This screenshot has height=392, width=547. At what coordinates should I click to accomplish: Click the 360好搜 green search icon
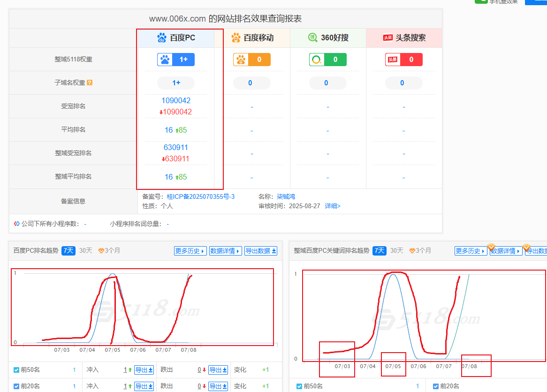pyautogui.click(x=312, y=38)
